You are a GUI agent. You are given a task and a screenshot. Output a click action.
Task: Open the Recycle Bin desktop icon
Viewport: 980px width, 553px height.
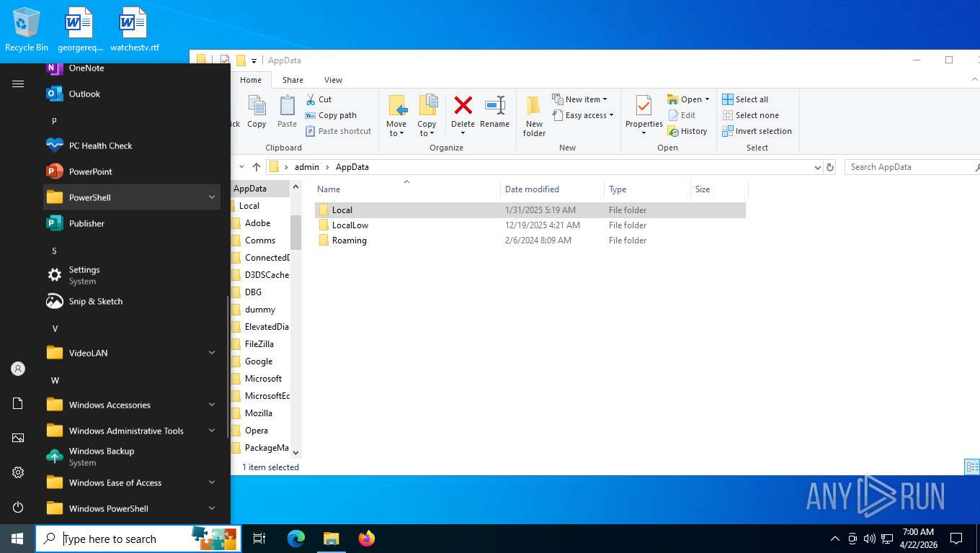27,29
